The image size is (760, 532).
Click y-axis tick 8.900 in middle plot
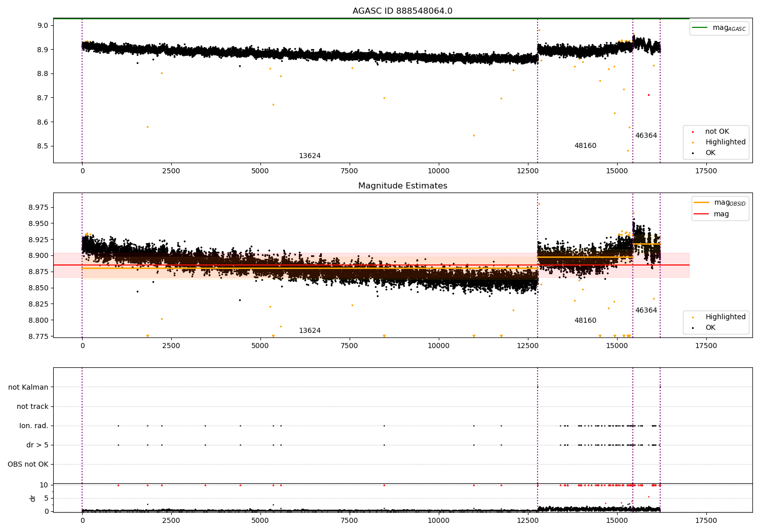click(40, 256)
